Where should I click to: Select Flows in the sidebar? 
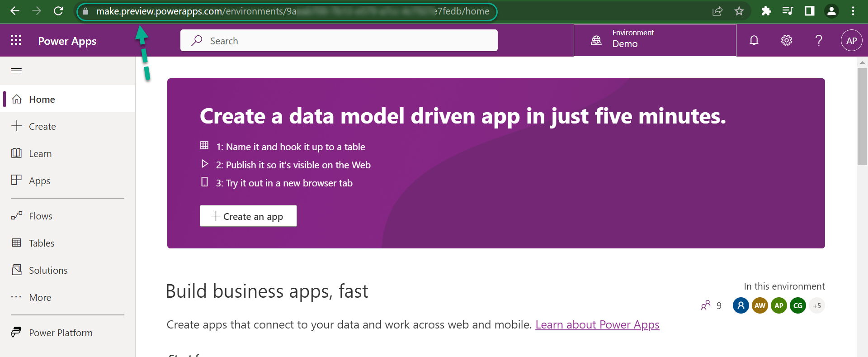(x=68, y=216)
